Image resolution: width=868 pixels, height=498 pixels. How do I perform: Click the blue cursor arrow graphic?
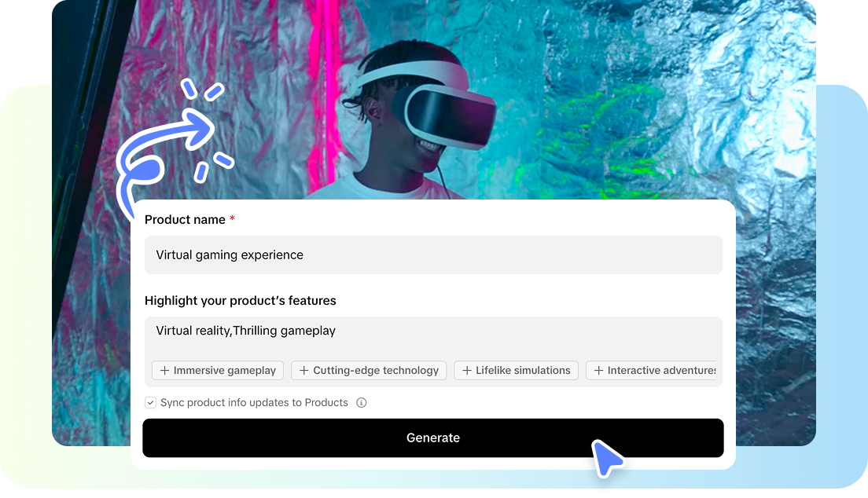(608, 460)
